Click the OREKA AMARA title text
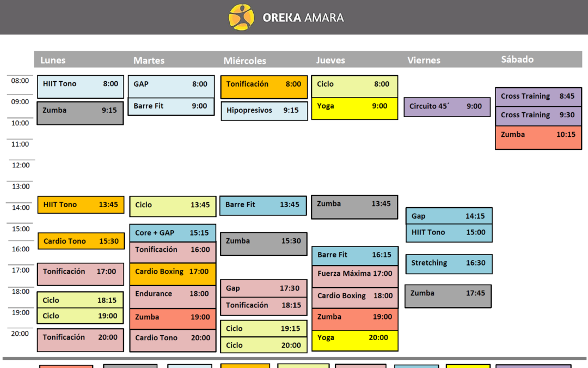 303,17
